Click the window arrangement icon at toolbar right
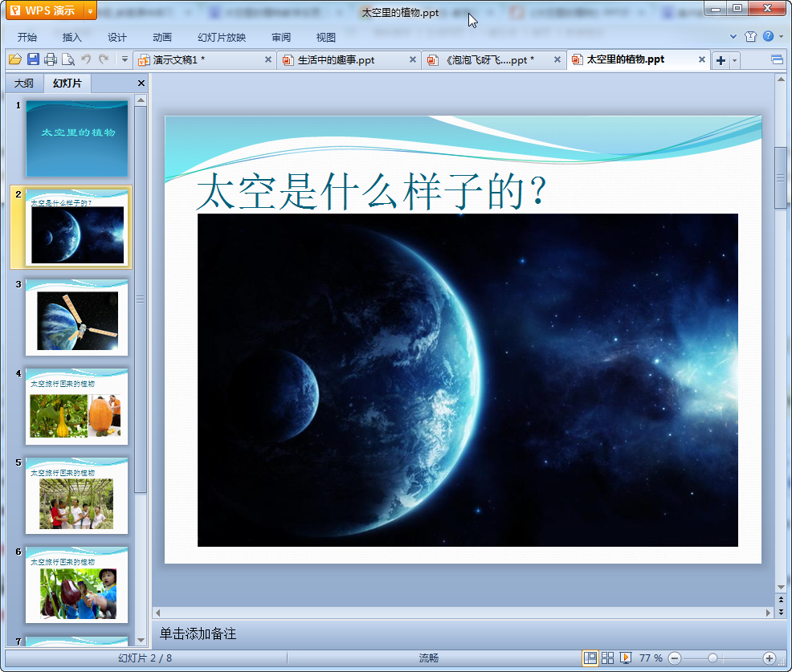The image size is (792, 672). [777, 60]
